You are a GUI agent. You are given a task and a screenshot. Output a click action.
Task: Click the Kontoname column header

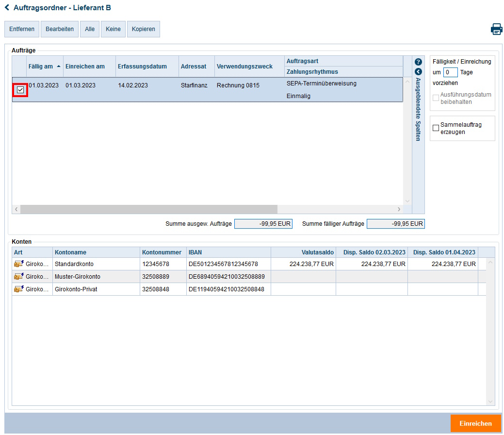[96, 252]
